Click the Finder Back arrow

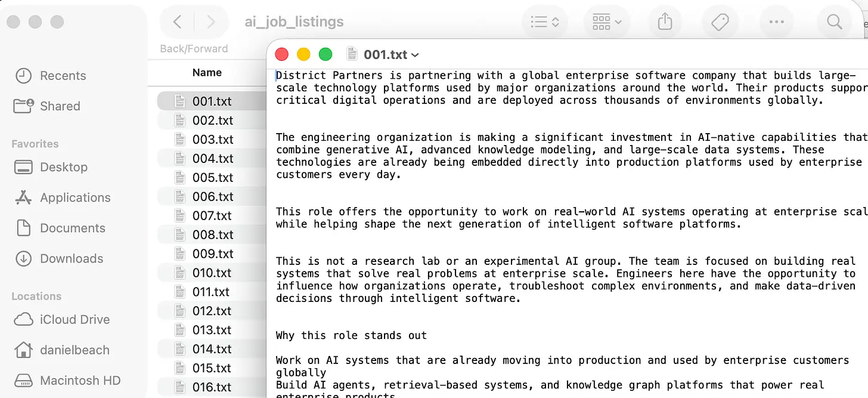[177, 22]
